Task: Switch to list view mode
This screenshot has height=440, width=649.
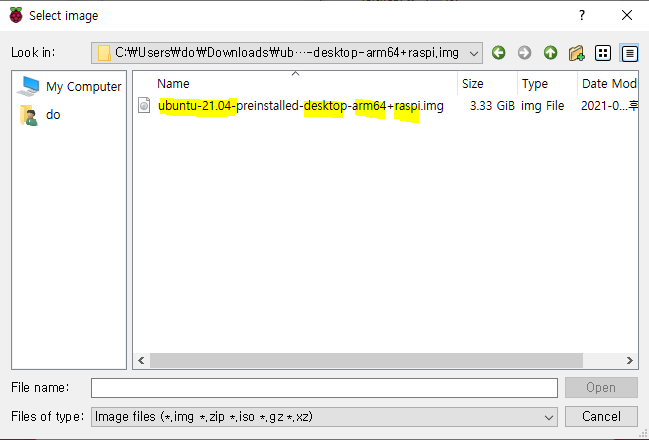Action: [603, 53]
